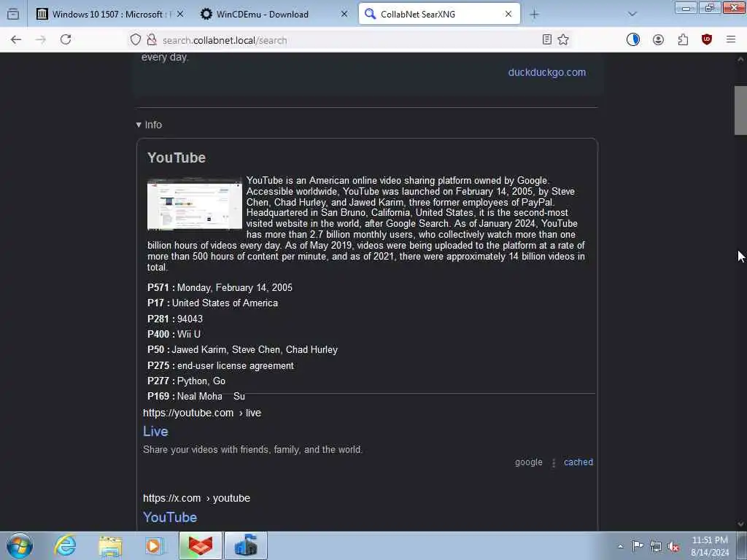The height and width of the screenshot is (560, 747).
Task: Open the dark mode extension icon
Action: pos(633,40)
